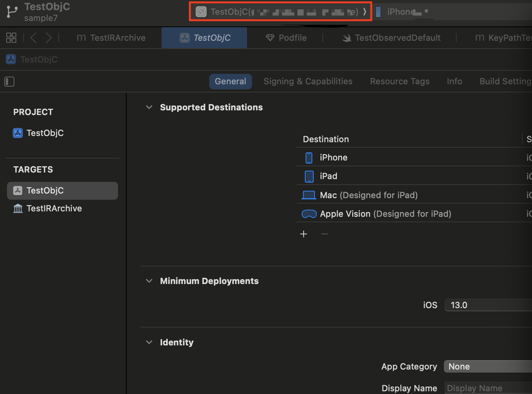The height and width of the screenshot is (394, 532).
Task: Click the Apple Vision headset icon
Action: [309, 214]
